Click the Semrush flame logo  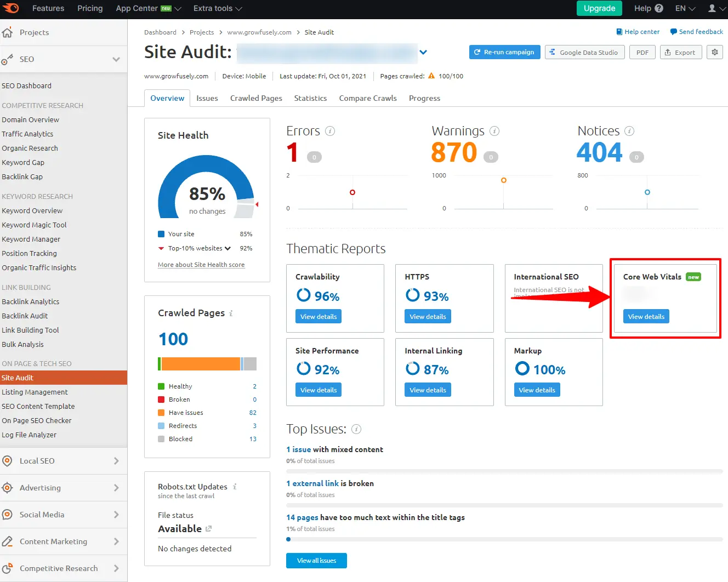tap(11, 8)
